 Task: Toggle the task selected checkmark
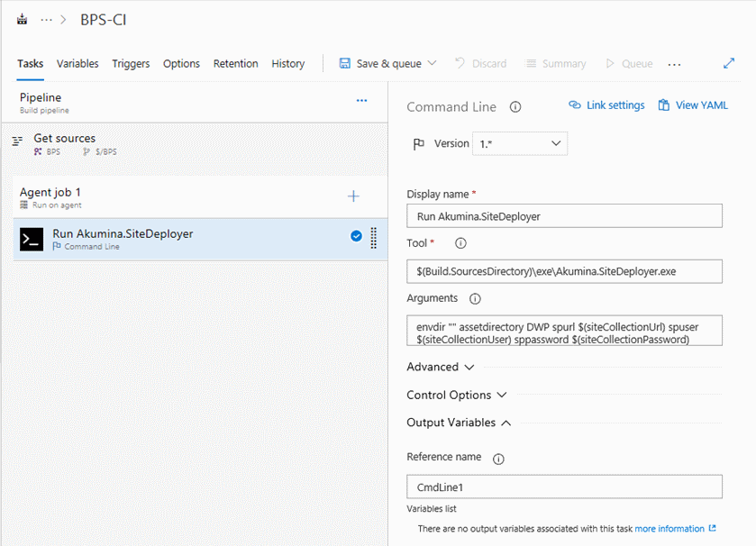coord(356,236)
